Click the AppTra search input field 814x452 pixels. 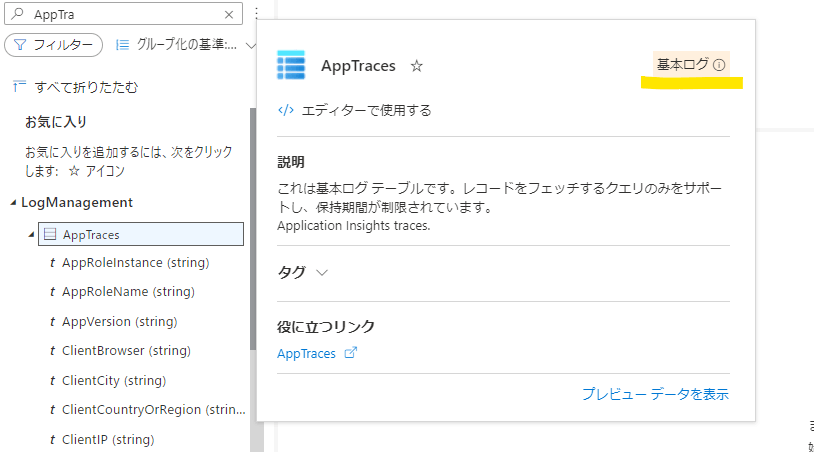click(124, 14)
